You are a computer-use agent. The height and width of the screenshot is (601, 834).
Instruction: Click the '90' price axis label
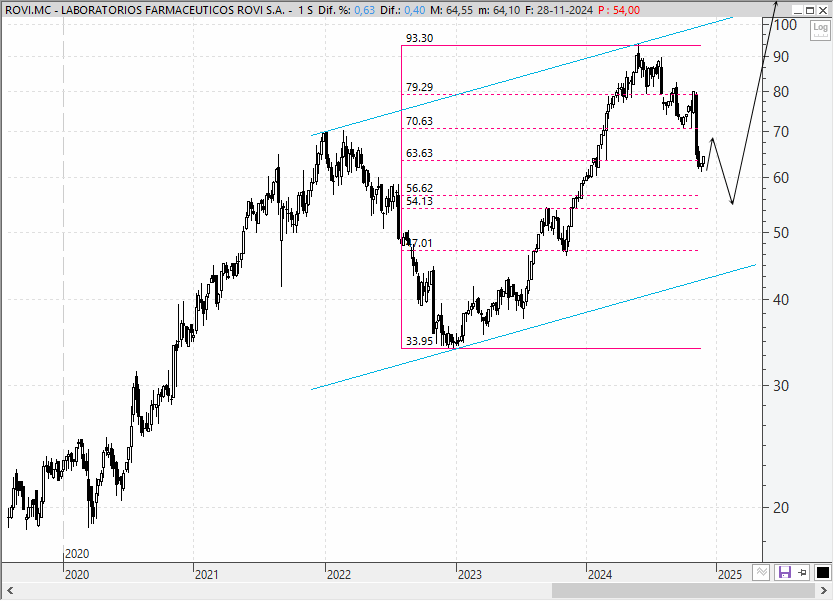[781, 57]
